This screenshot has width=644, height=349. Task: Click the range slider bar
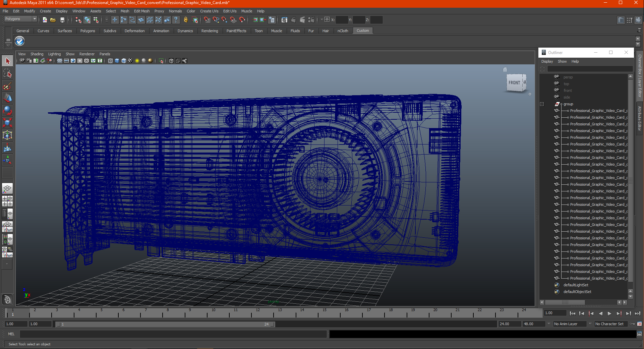point(165,324)
